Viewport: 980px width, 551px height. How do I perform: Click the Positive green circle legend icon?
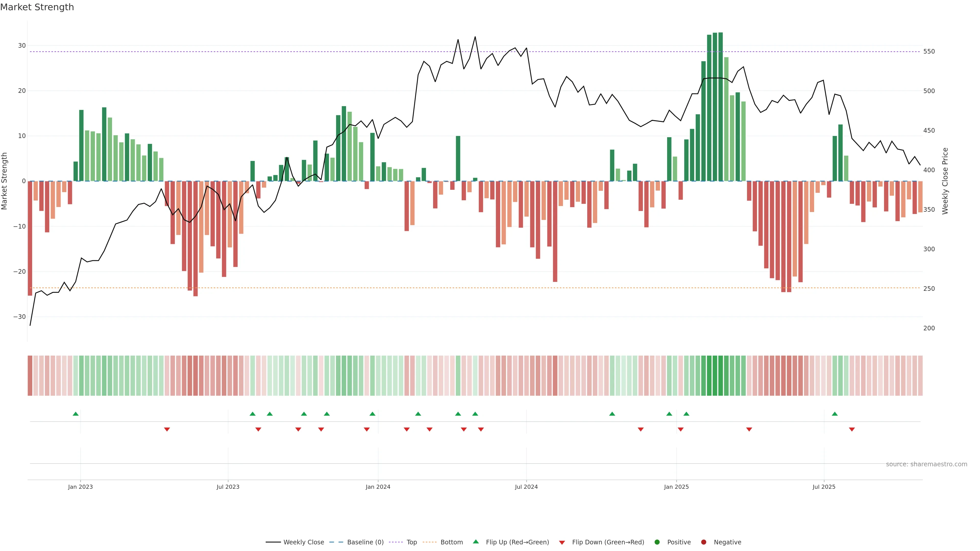(657, 542)
